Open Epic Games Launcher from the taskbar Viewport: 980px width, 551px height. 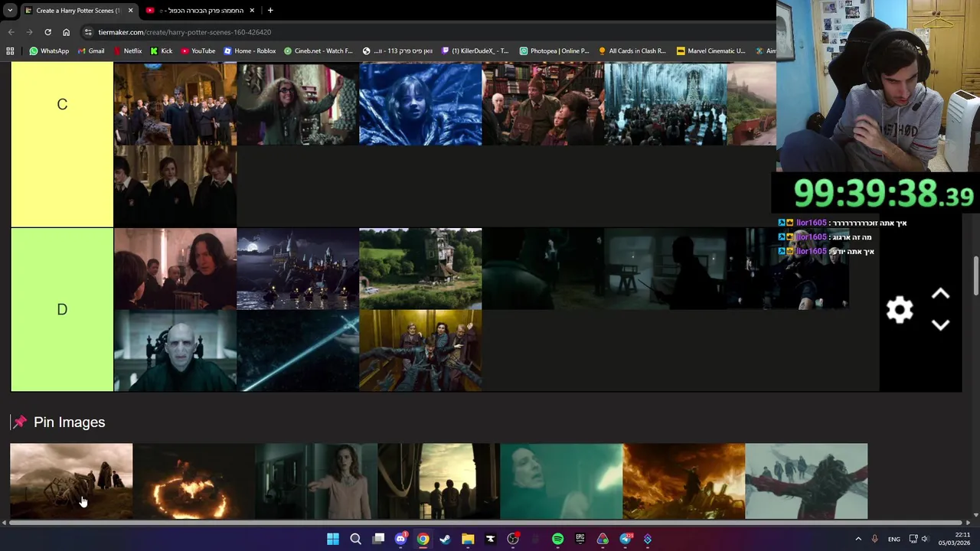[580, 539]
